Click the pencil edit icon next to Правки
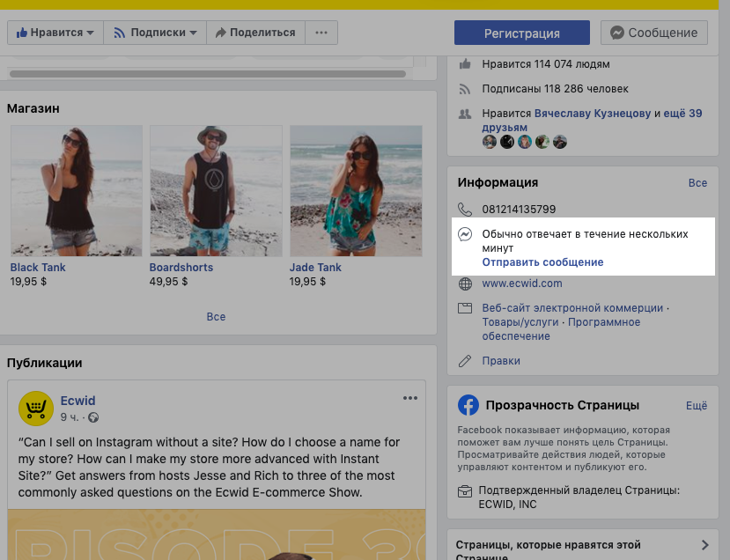Viewport: 730px width, 560px height. tap(465, 361)
